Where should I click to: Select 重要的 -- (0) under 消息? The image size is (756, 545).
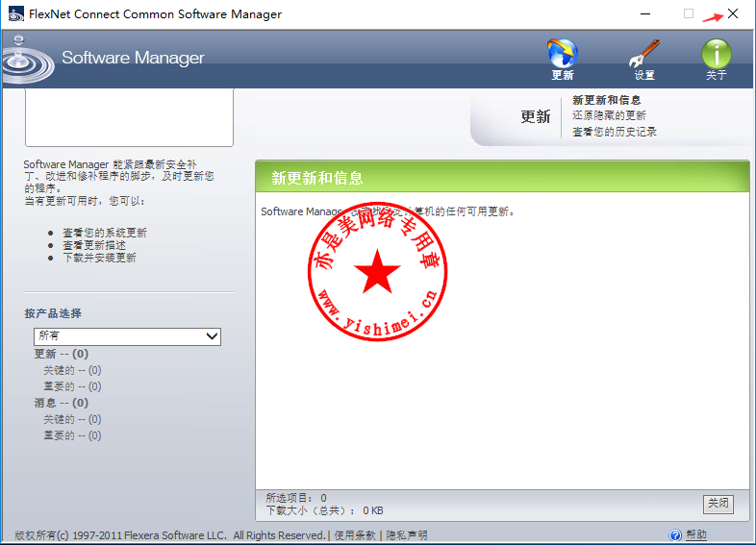(72, 435)
